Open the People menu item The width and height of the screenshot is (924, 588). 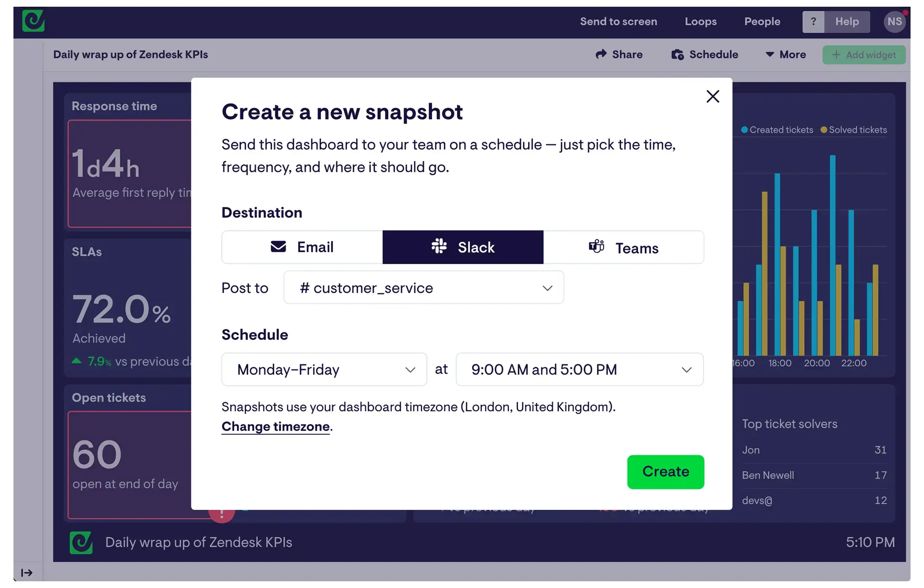pyautogui.click(x=762, y=21)
